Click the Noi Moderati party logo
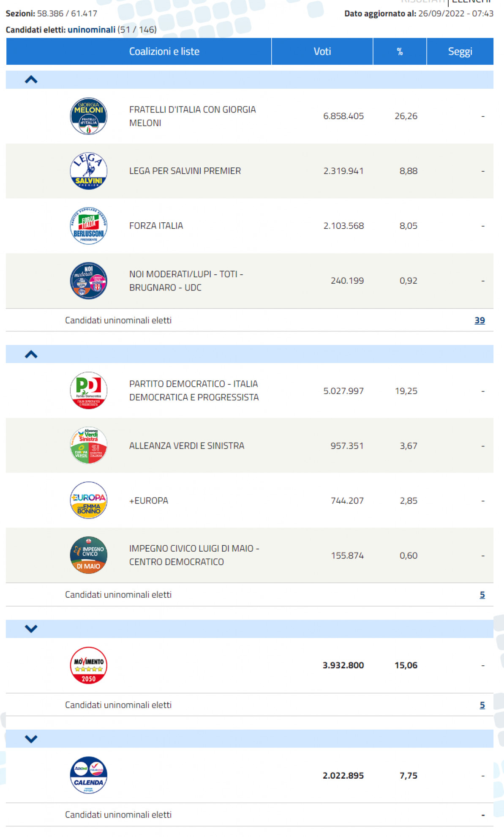The height and width of the screenshot is (837, 504). point(88,281)
